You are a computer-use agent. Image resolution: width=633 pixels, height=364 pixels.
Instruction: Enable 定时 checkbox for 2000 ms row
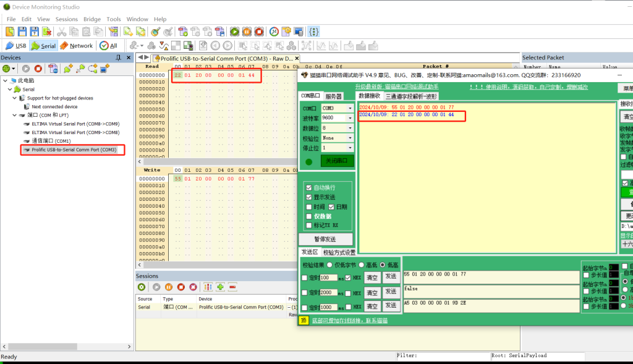[305, 292]
